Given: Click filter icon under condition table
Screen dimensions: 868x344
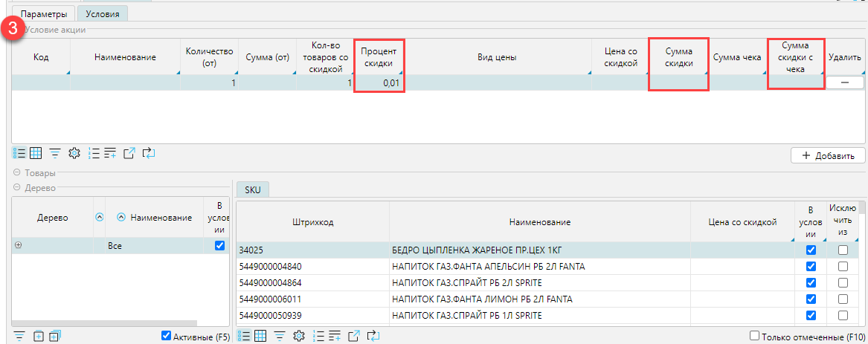Looking at the screenshot, I should click(55, 153).
